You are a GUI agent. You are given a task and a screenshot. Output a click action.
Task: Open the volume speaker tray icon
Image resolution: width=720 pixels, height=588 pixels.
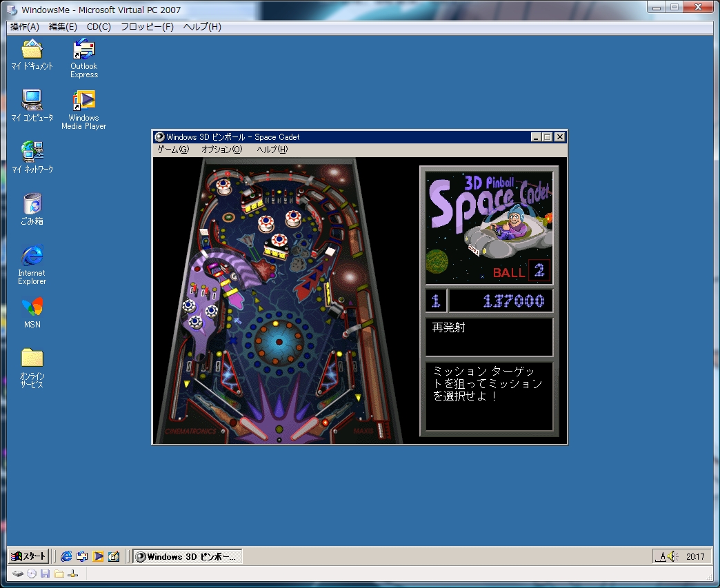(x=672, y=557)
